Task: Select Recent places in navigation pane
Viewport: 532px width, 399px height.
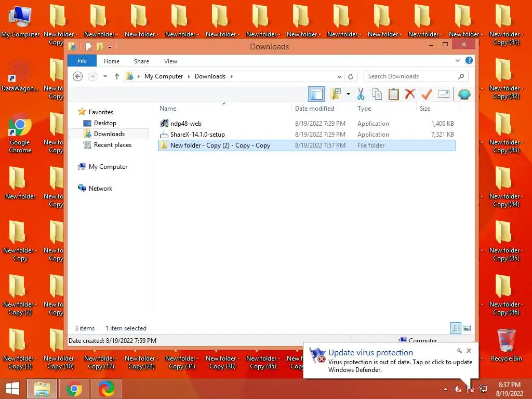Action: click(112, 145)
